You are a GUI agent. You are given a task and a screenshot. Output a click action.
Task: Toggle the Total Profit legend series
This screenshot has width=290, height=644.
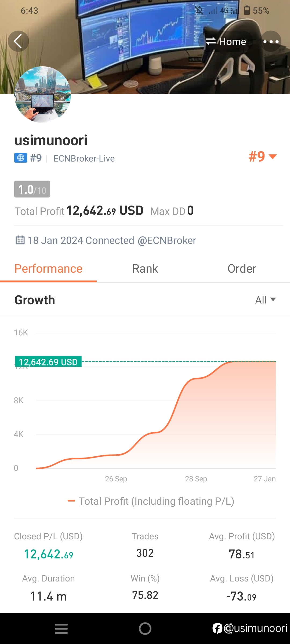tap(151, 501)
